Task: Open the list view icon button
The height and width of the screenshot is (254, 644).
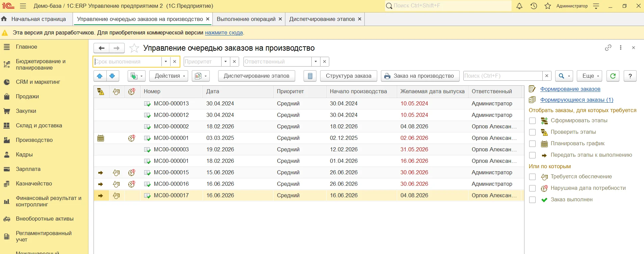Action: coord(310,76)
